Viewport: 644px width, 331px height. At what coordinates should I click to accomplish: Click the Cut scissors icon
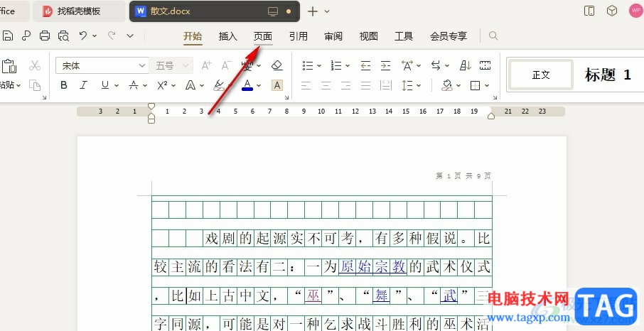point(35,66)
